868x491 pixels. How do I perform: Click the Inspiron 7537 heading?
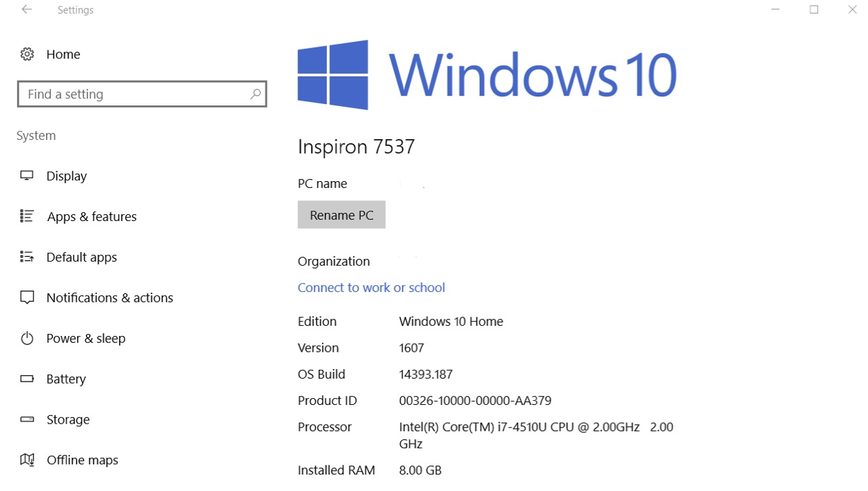pos(356,147)
